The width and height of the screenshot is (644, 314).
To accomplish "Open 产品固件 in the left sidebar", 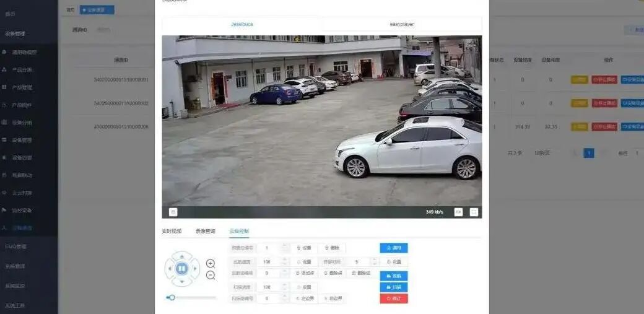I will coord(22,105).
